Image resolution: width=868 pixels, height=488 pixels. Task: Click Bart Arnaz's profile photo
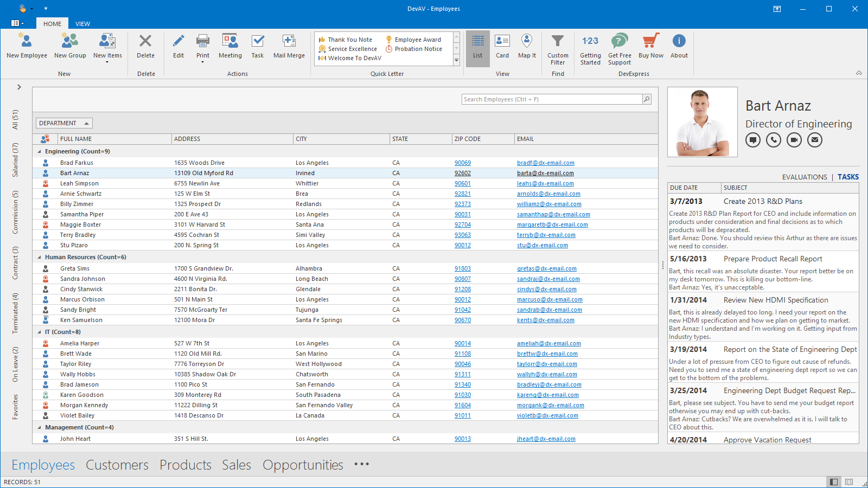[703, 122]
